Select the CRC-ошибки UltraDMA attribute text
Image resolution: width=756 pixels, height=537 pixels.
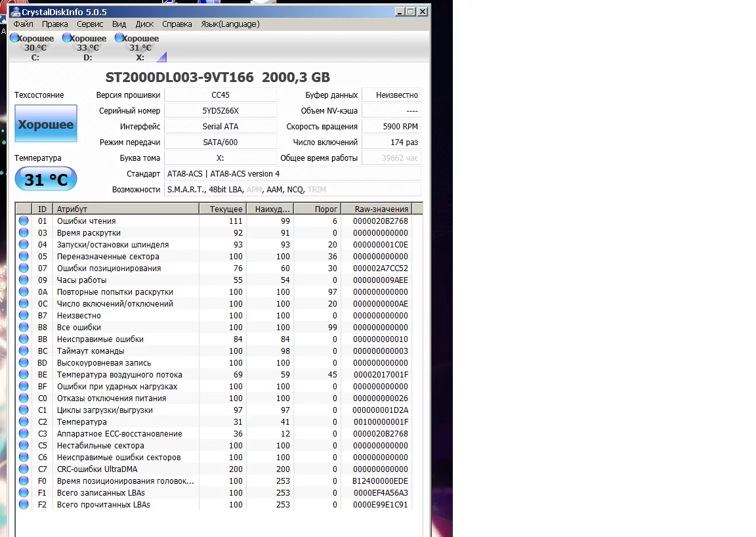point(97,469)
